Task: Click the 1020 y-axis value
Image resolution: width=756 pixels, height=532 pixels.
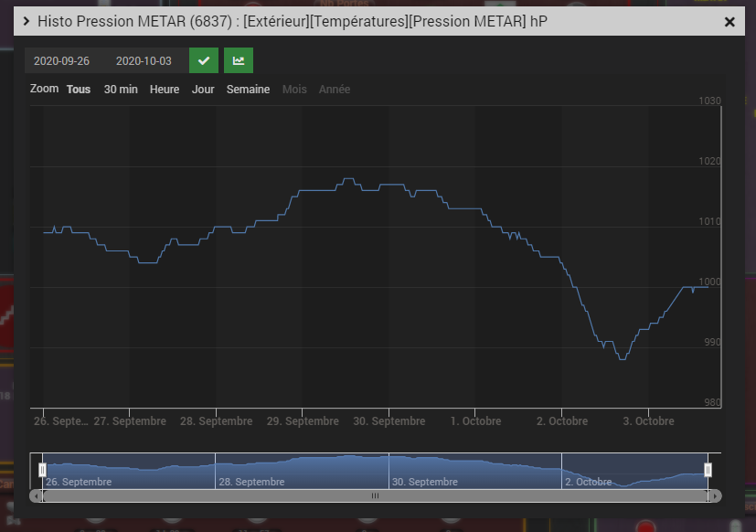Action: [x=709, y=161]
